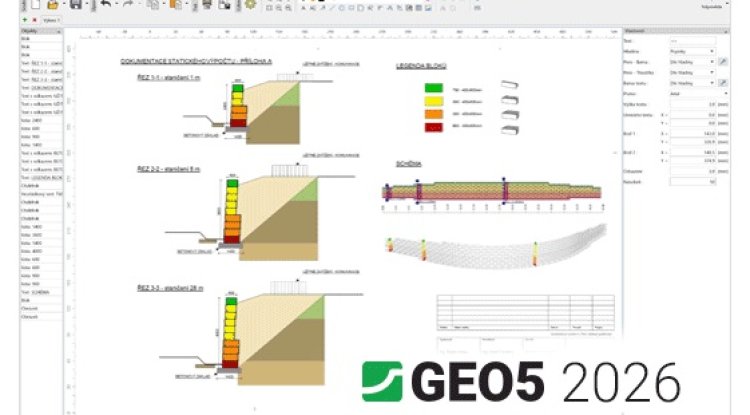750x415 pixels.
Task: Select the title block table in drawing
Action: [526, 313]
